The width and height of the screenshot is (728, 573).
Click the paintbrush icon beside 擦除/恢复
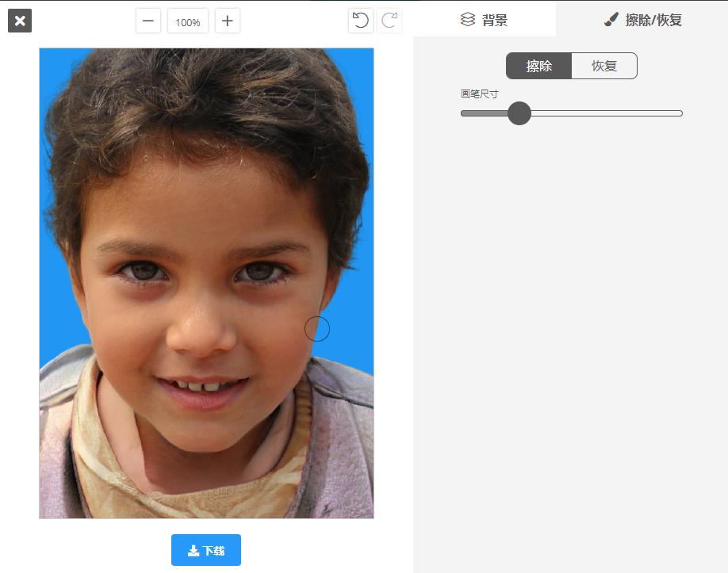point(611,19)
